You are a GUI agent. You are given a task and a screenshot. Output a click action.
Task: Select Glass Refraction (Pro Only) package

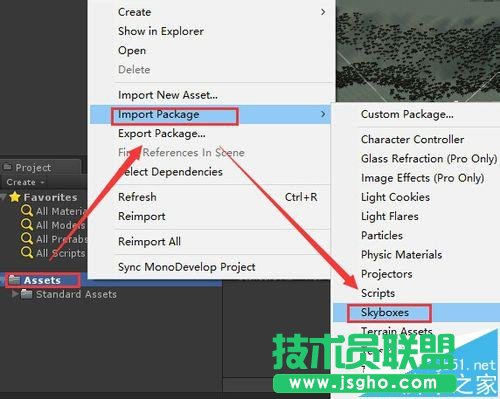click(x=417, y=159)
